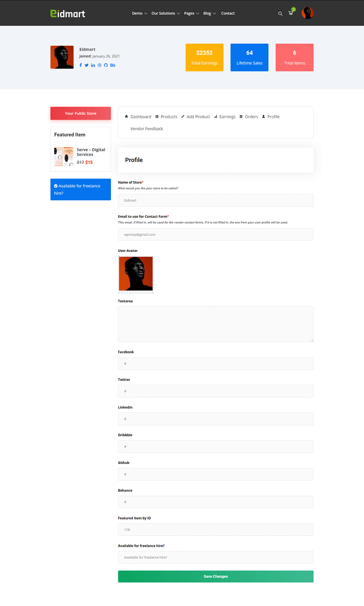
Task: Switch to the Vendor Feedback tab
Action: tap(147, 128)
